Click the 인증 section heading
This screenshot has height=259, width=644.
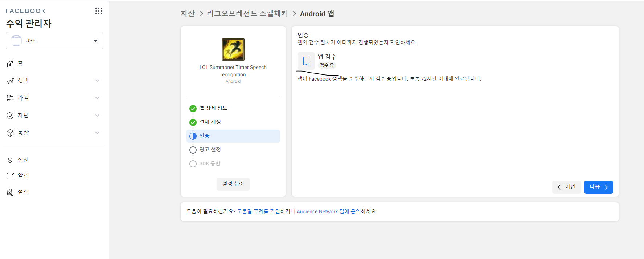pyautogui.click(x=303, y=35)
